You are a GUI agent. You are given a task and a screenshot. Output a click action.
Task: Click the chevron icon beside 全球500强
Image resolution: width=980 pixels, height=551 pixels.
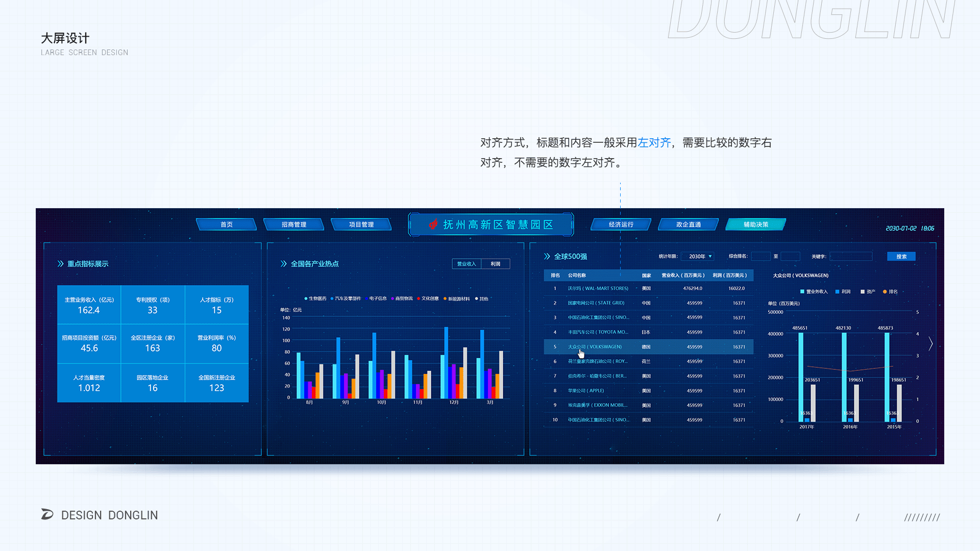pos(547,256)
